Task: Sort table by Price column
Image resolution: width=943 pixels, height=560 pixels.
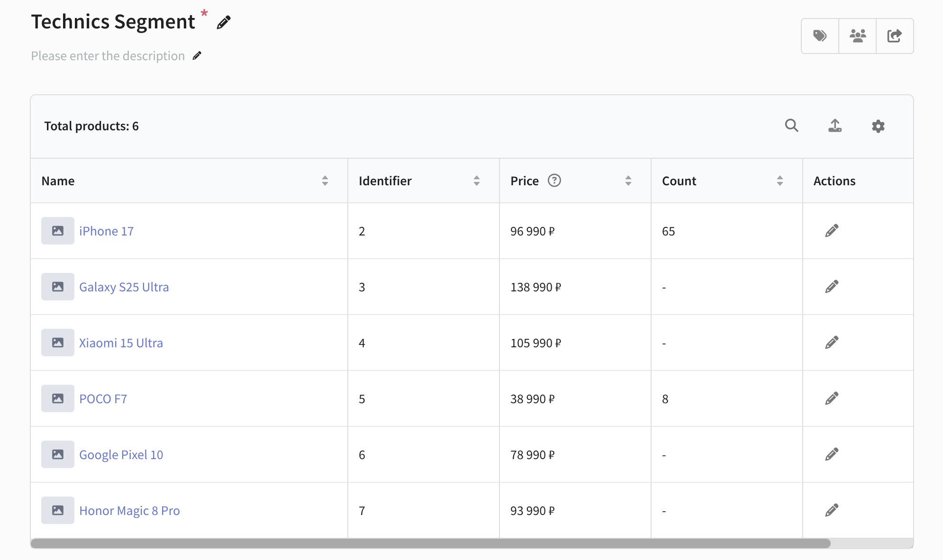Action: click(x=628, y=181)
